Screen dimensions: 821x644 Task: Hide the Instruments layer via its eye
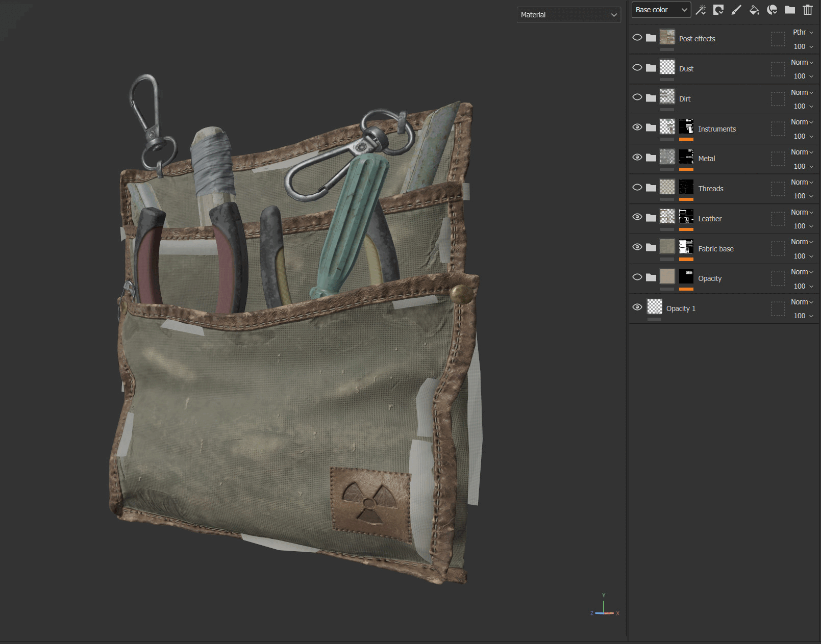tap(637, 127)
